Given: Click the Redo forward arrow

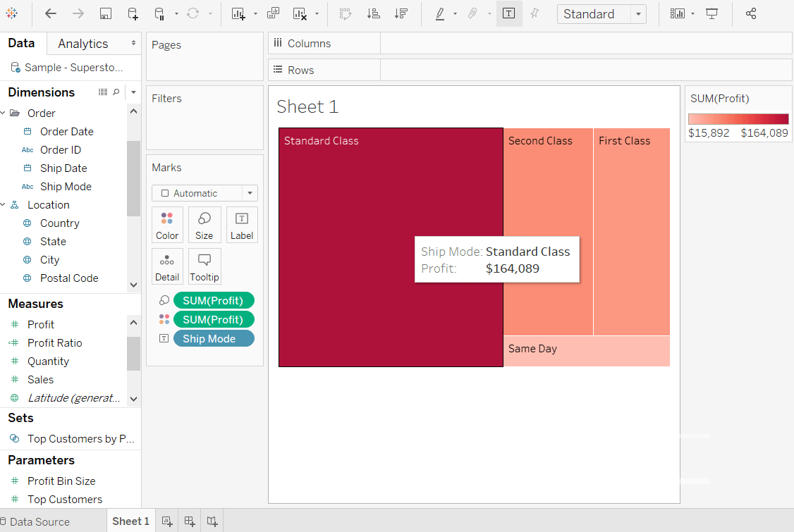Looking at the screenshot, I should pyautogui.click(x=78, y=13).
